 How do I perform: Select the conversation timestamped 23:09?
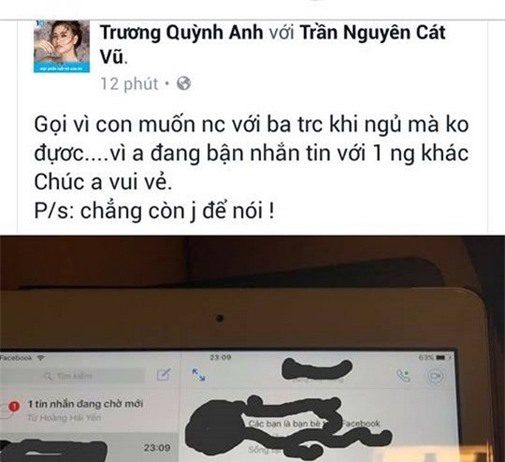click(x=90, y=447)
